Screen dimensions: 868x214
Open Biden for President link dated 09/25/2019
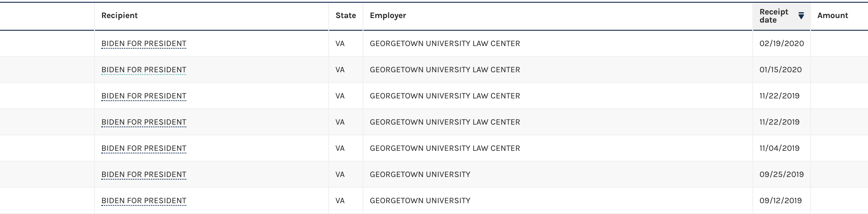click(144, 175)
